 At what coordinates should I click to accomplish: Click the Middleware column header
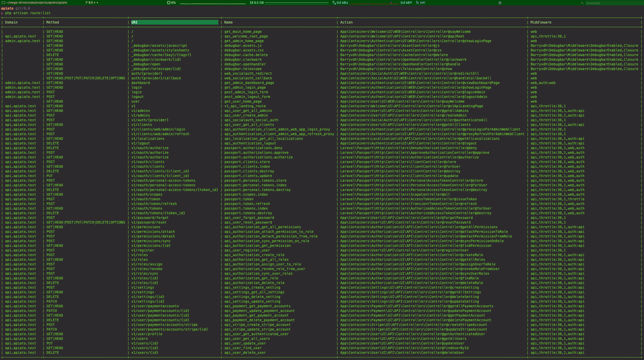click(541, 22)
